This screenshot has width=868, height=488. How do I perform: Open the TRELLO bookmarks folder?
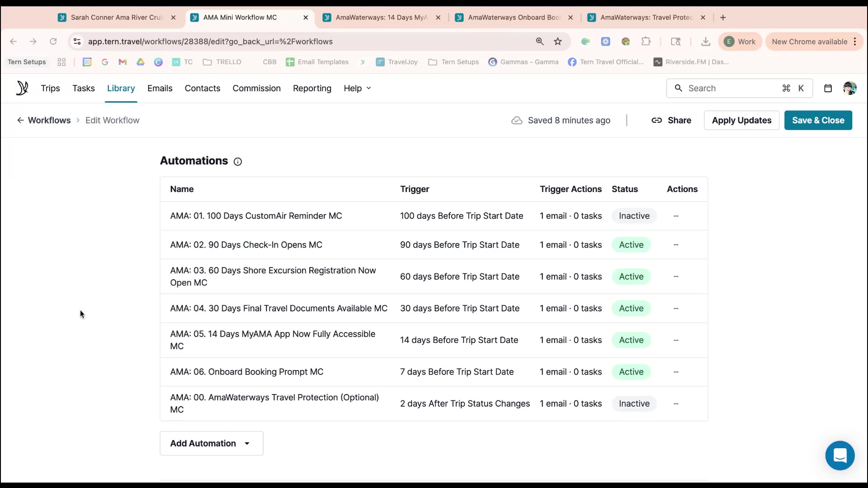222,62
